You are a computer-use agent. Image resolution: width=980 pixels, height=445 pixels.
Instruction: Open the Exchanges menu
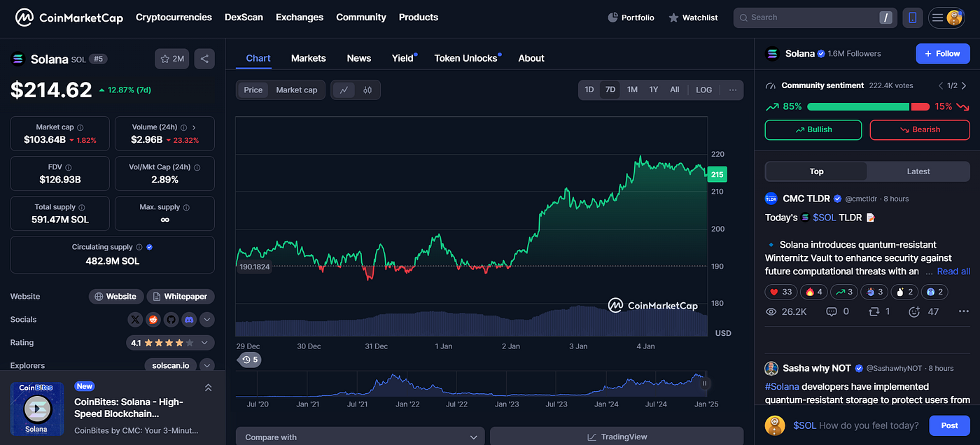pyautogui.click(x=300, y=17)
